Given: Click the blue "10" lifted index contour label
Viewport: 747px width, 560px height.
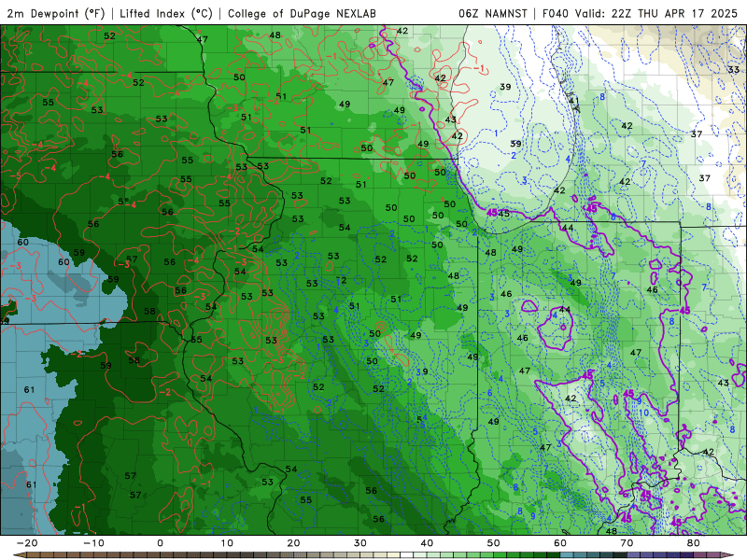Looking at the screenshot, I should 643,413.
